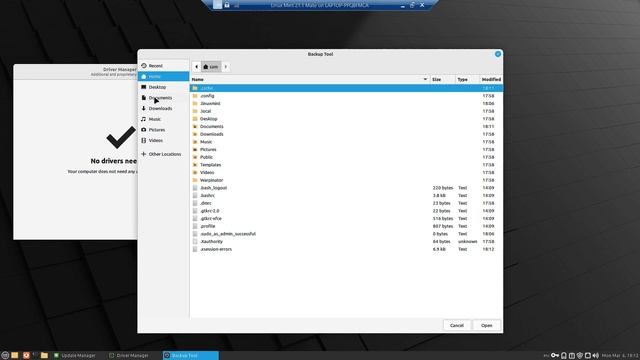Launch the orange browser icon in panel
Screen dimensions: 640x360
click(26, 356)
